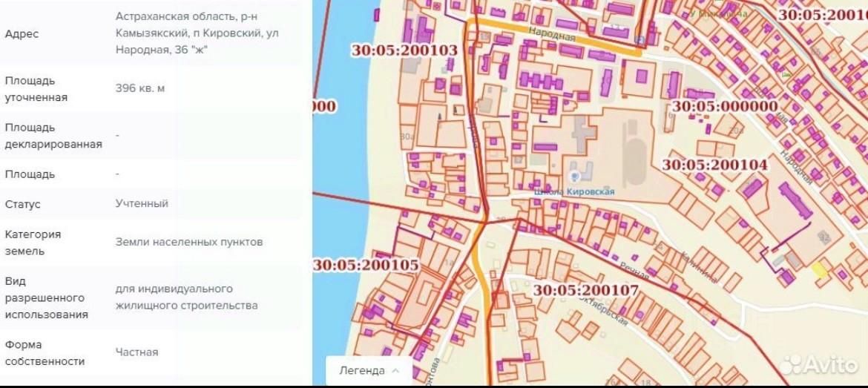Screen dimensions: 868x388
Task: Click the ownership value Частная
Action: 137,352
